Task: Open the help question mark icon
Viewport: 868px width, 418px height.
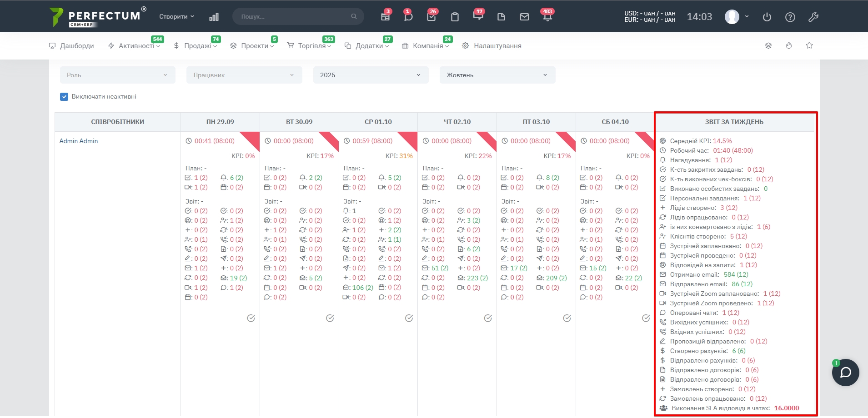Action: point(790,17)
